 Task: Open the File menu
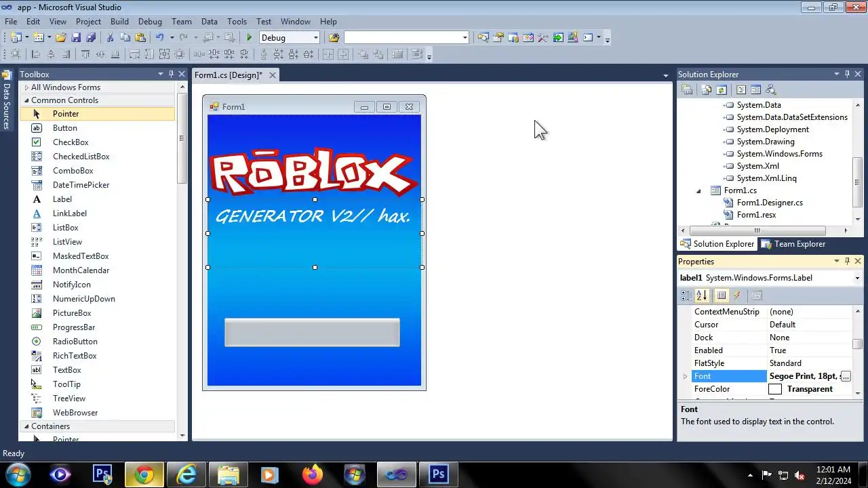pyautogui.click(x=11, y=22)
